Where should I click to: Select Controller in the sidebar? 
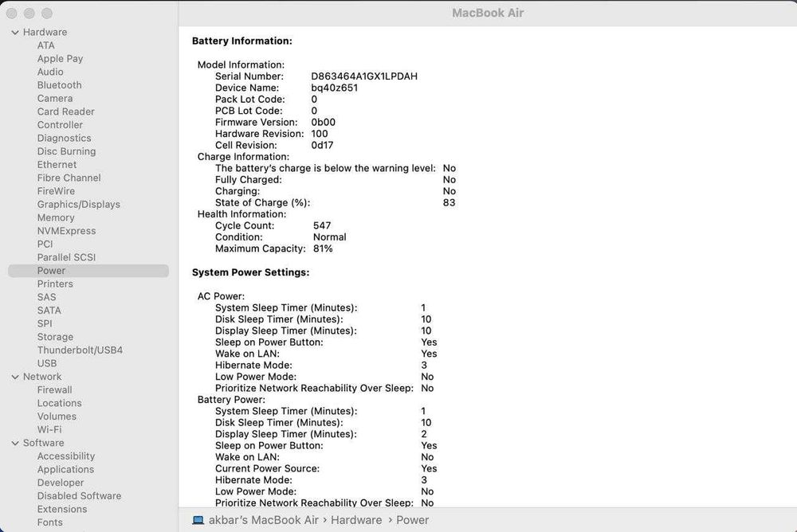click(x=60, y=124)
